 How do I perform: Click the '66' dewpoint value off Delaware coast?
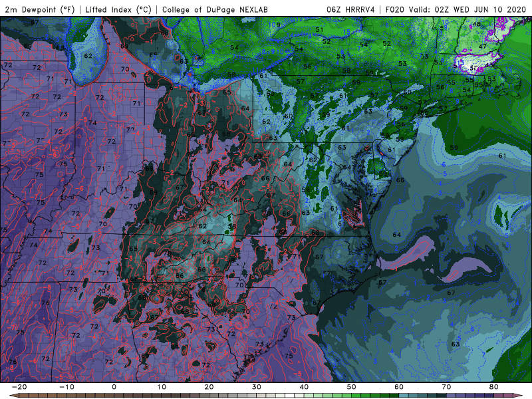[x=400, y=180]
